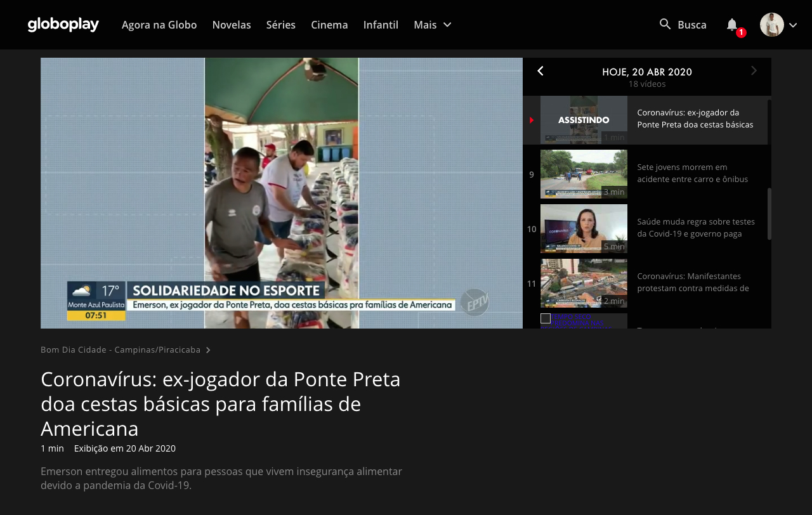Click the EPTV logo in the video

[475, 301]
